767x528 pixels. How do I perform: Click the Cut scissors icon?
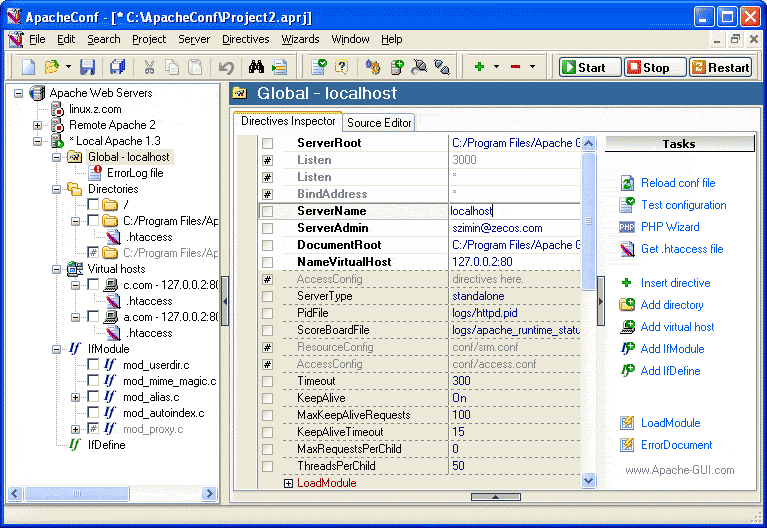(x=149, y=67)
